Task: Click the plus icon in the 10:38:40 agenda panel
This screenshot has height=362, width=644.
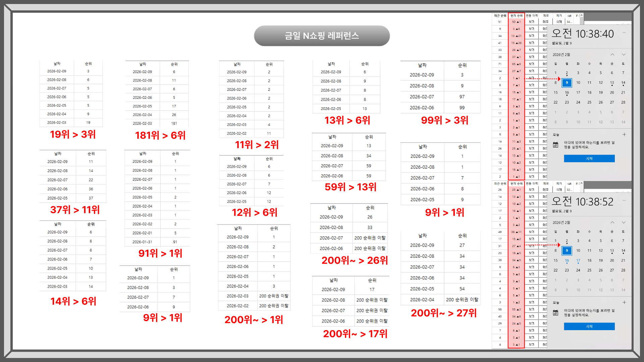Action: (x=624, y=134)
